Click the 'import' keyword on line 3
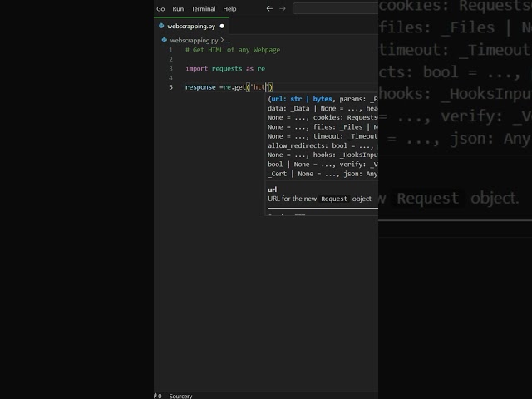 tap(196, 69)
